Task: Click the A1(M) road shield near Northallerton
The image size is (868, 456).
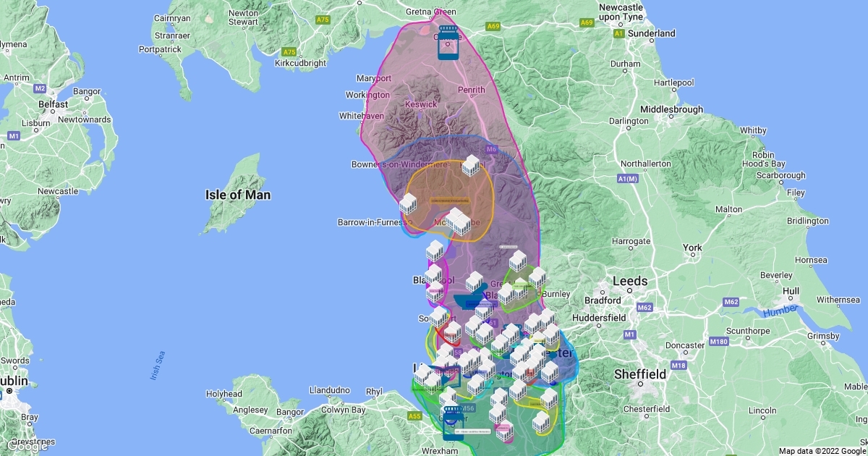Action: 627,179
